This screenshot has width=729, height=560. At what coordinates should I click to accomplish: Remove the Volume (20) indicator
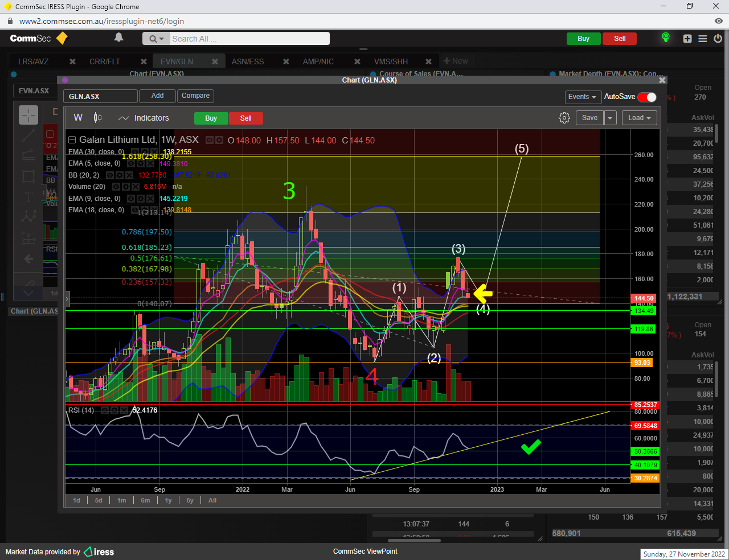[136, 187]
